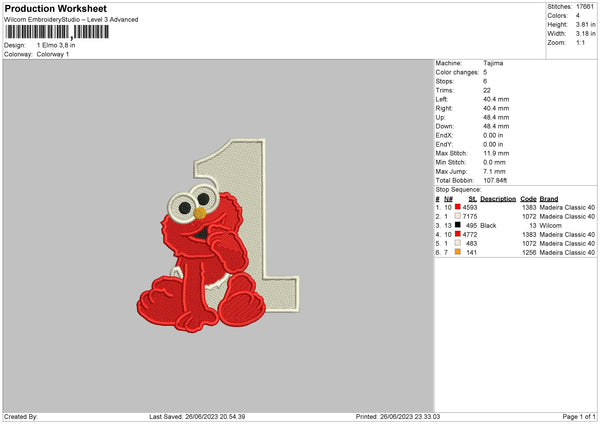The height and width of the screenshot is (424, 600).
Task: Select the red swatch in stop 4
Action: 458,234
